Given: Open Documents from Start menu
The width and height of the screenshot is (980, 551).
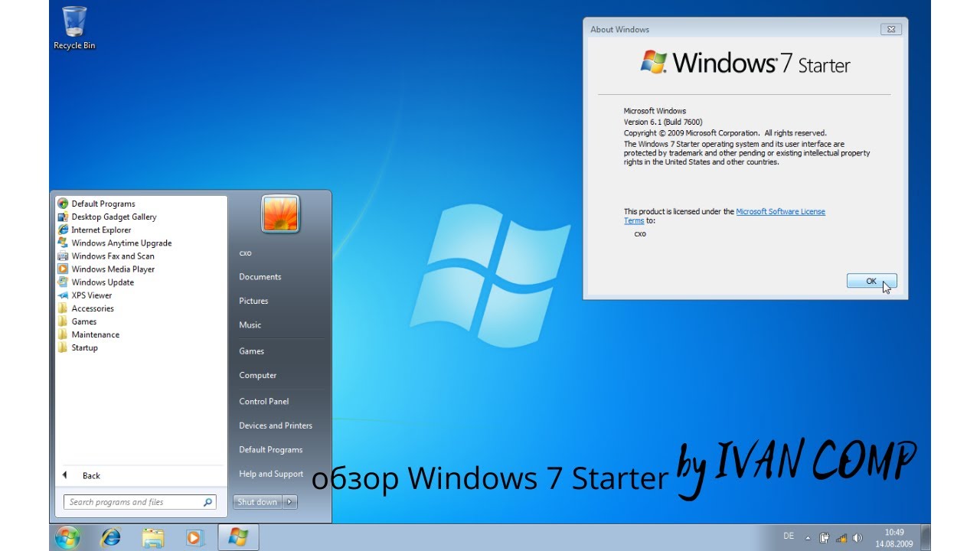Looking at the screenshot, I should [x=260, y=277].
